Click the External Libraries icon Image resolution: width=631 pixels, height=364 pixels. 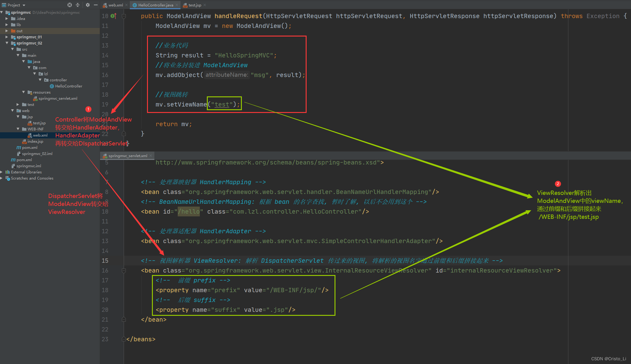coord(8,172)
